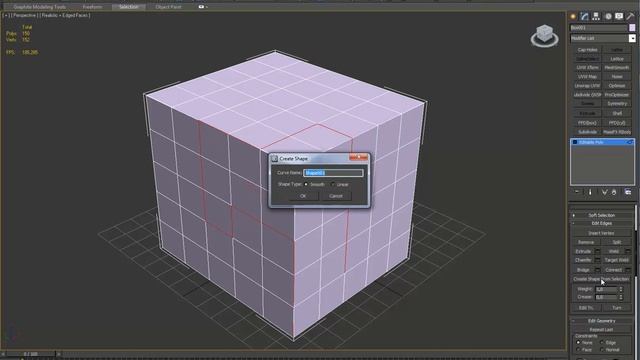Click Create Shape From Selection button
The image size is (640, 360).
pos(601,279)
